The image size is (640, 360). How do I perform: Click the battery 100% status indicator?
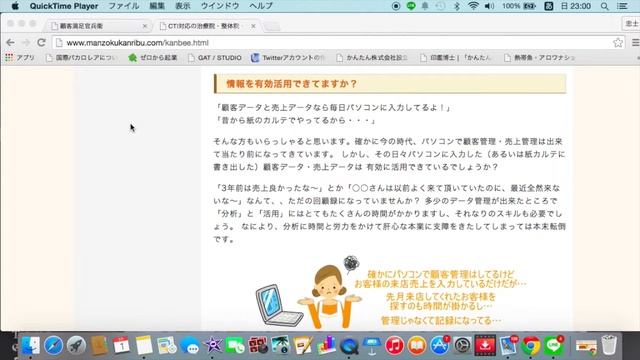click(519, 6)
